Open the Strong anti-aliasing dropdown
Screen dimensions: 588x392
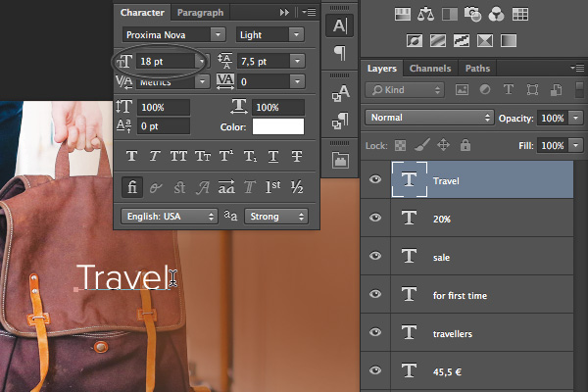click(x=276, y=217)
